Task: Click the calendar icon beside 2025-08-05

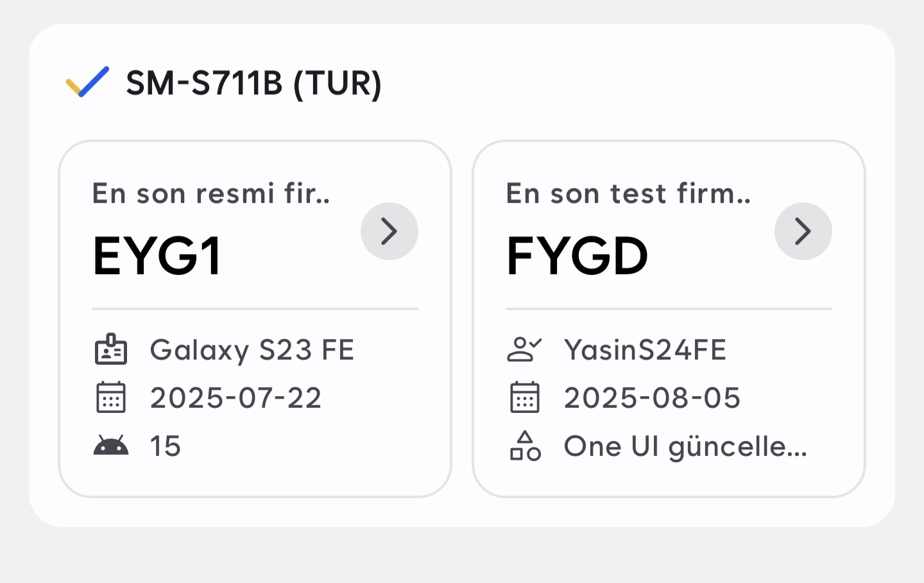Action: click(x=524, y=397)
